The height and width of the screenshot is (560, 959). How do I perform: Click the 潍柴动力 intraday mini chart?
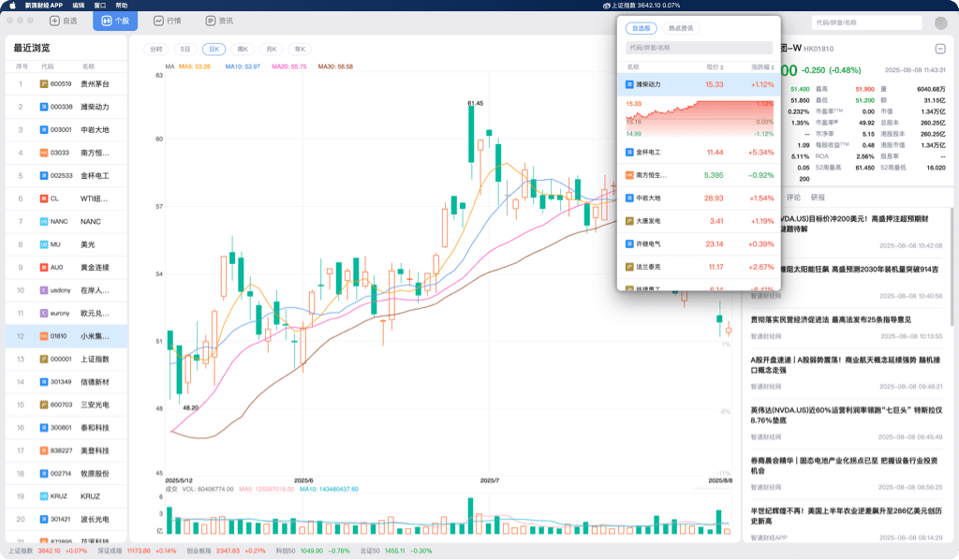click(698, 119)
